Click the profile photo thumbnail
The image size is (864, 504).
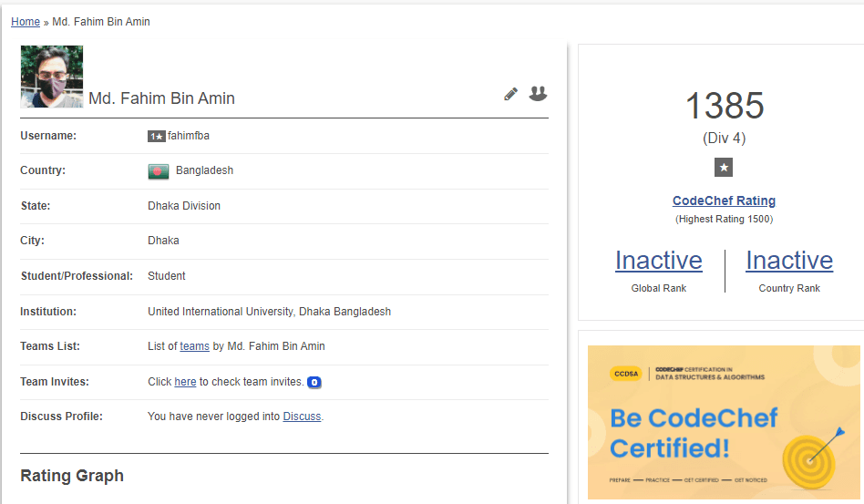52,77
